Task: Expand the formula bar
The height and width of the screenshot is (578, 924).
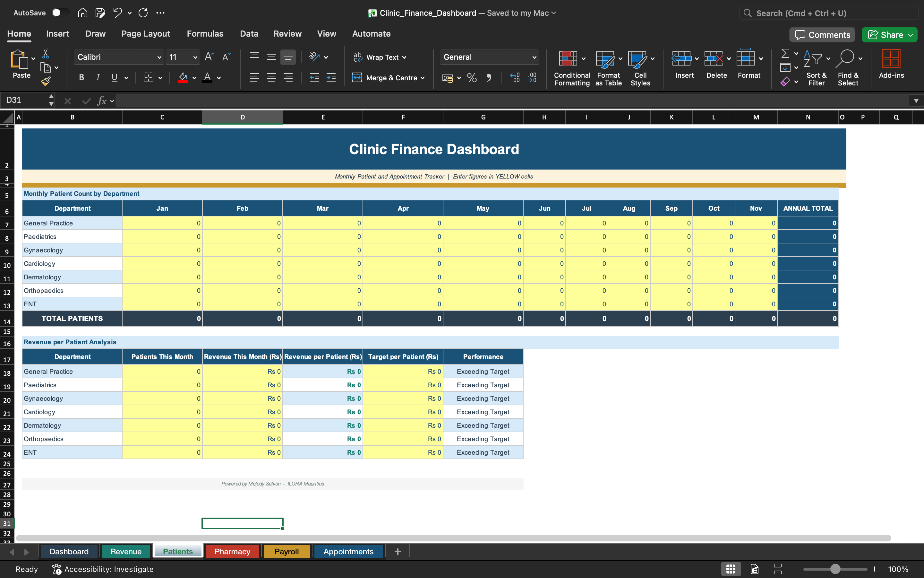Action: pos(916,101)
